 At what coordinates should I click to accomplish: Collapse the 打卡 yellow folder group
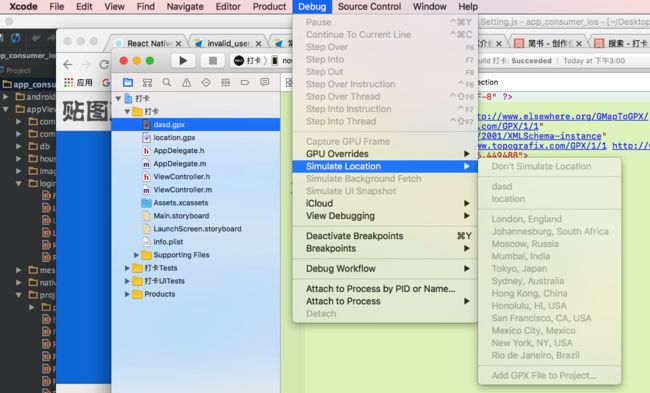click(127, 112)
